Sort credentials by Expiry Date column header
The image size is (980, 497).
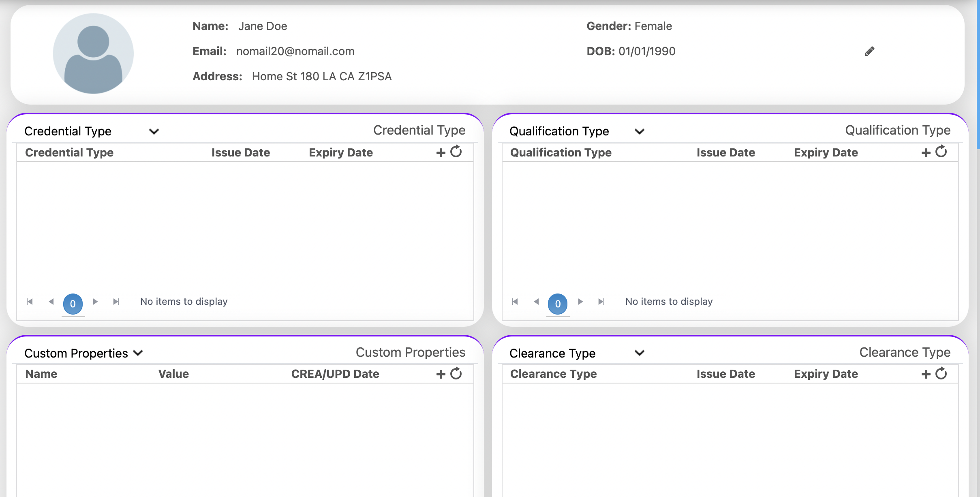click(340, 153)
